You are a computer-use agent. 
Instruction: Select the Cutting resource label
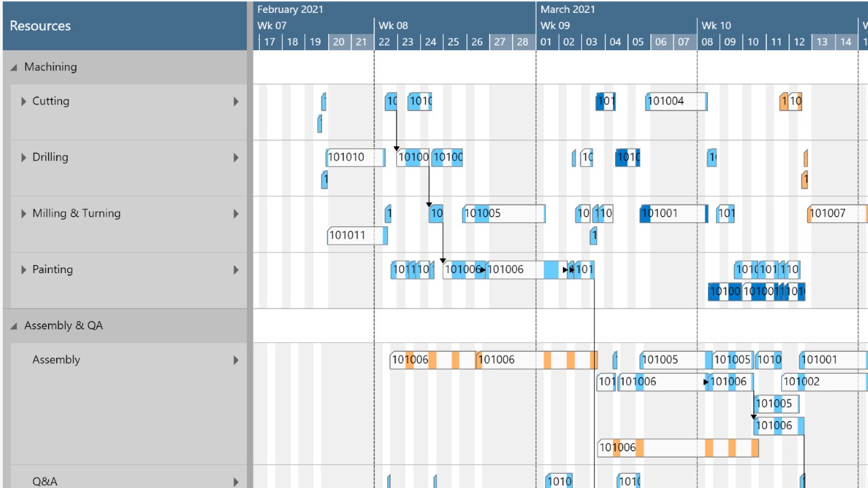pos(51,101)
